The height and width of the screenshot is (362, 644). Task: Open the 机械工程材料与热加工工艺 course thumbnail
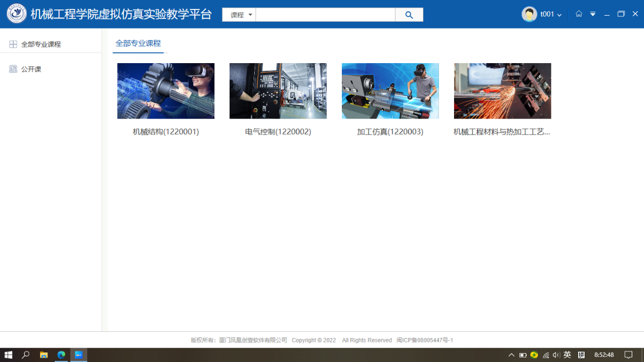502,91
